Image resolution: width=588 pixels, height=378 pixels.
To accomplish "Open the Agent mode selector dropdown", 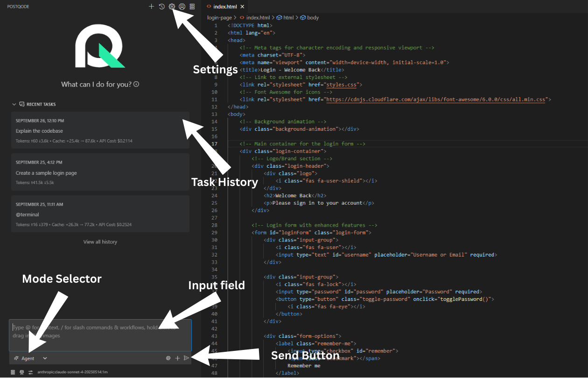I will click(30, 358).
